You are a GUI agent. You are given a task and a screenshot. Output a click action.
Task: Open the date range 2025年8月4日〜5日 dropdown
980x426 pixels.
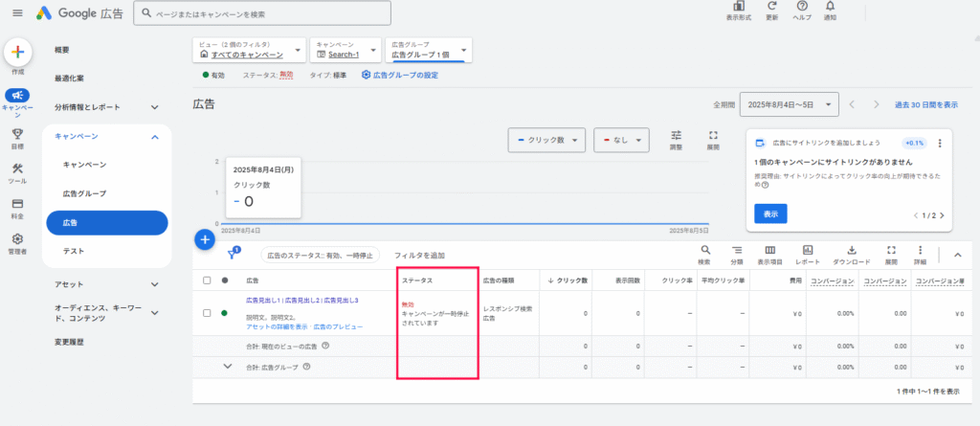[789, 105]
